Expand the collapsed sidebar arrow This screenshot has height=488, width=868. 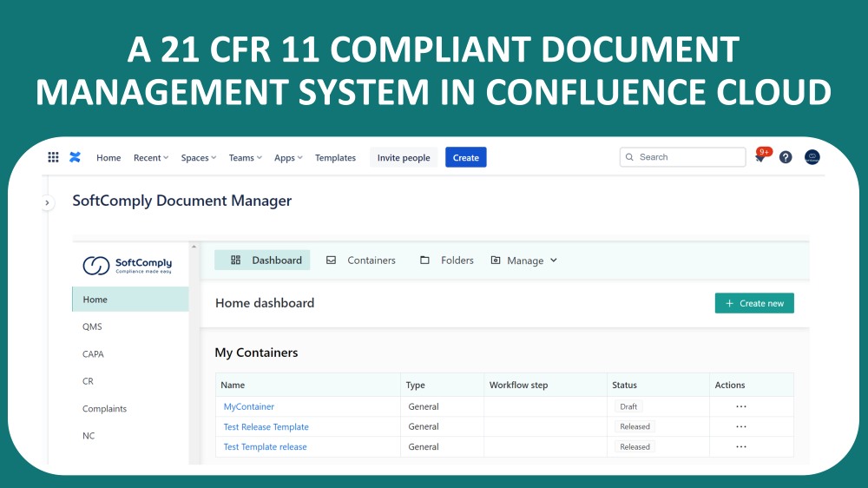[x=47, y=202]
